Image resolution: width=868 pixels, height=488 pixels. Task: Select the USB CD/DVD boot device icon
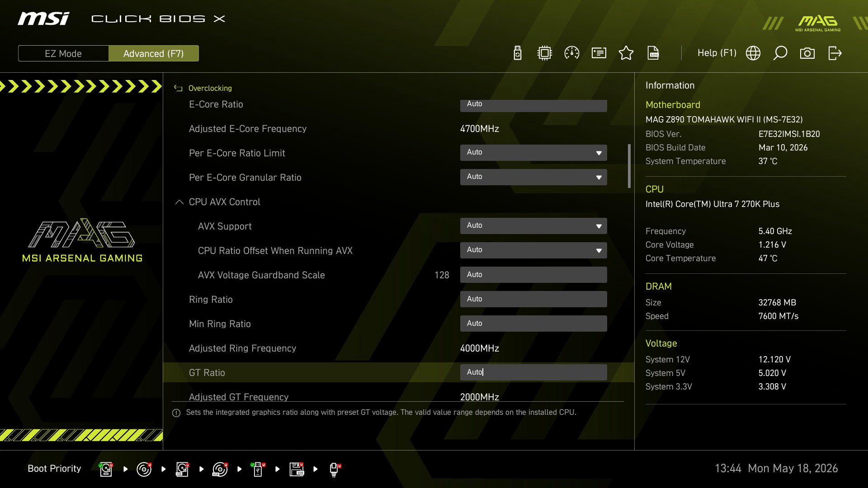(x=220, y=469)
